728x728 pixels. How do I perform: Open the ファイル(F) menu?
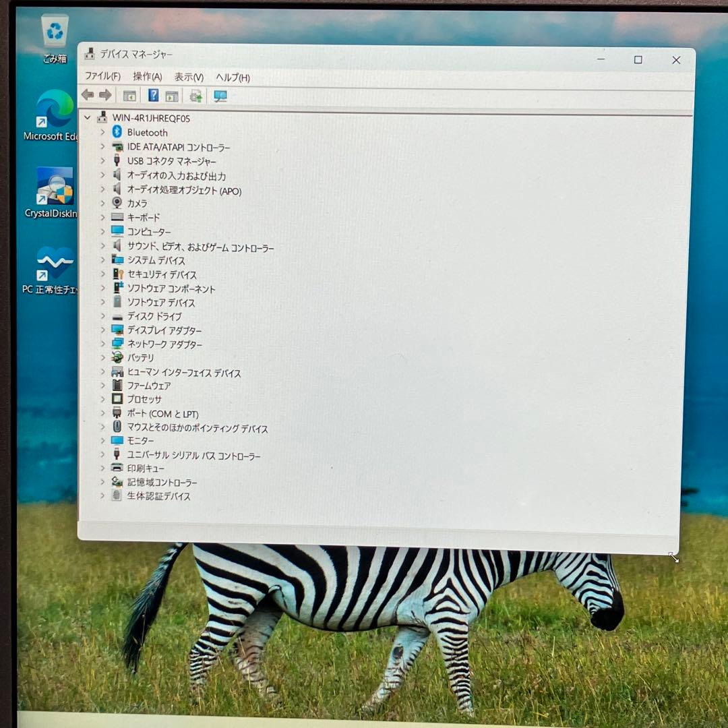tap(102, 77)
